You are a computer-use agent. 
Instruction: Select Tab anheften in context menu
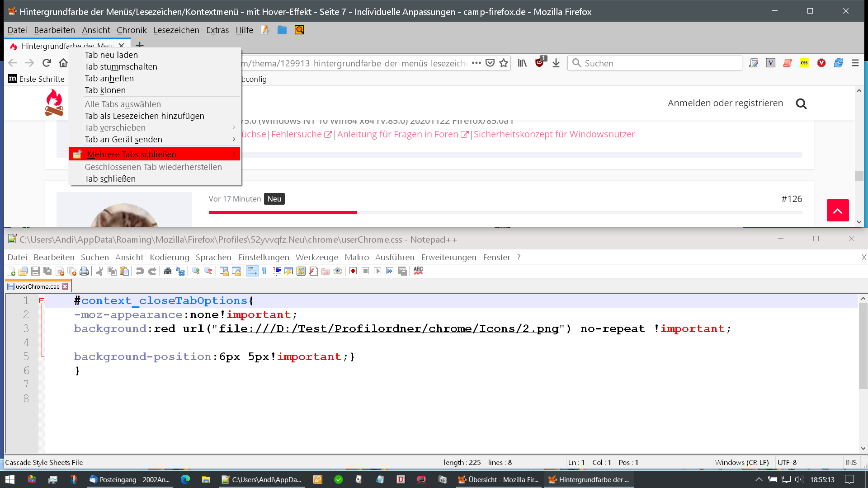click(x=109, y=78)
